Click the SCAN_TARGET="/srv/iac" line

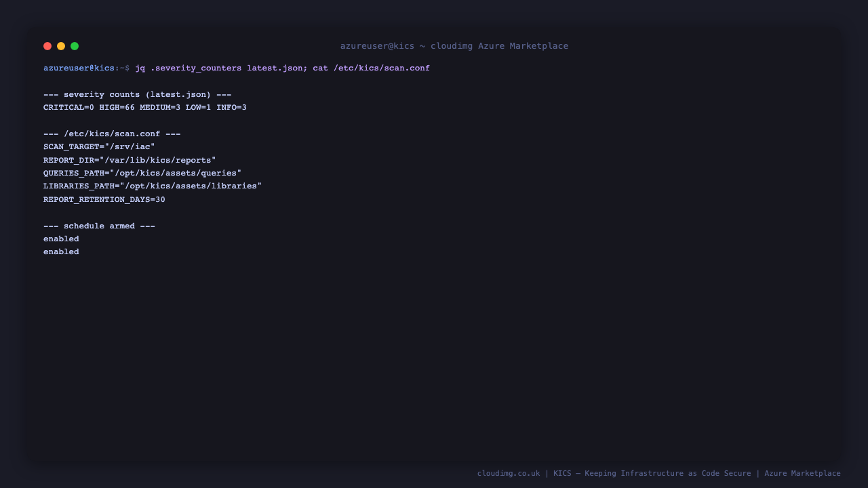tap(99, 147)
